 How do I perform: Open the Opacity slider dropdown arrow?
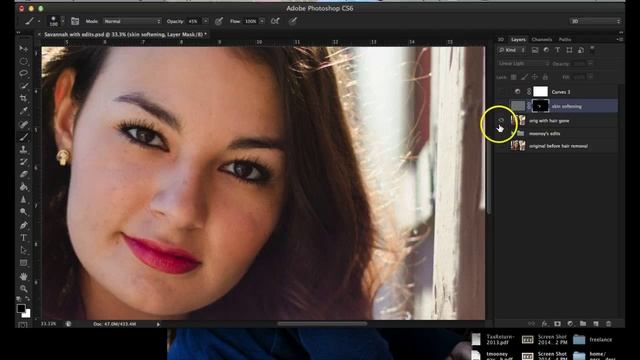click(206, 21)
